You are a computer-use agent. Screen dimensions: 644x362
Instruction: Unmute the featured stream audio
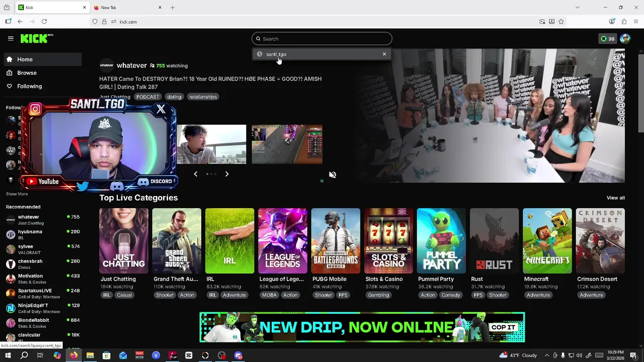(x=333, y=175)
